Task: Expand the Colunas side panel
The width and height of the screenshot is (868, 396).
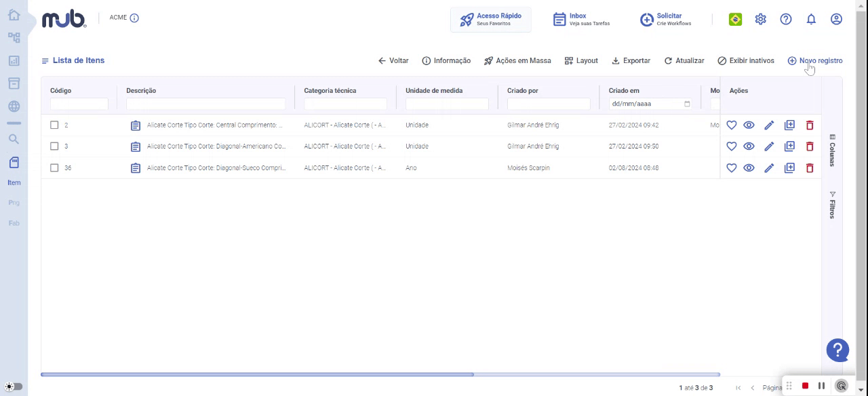Action: point(832,150)
